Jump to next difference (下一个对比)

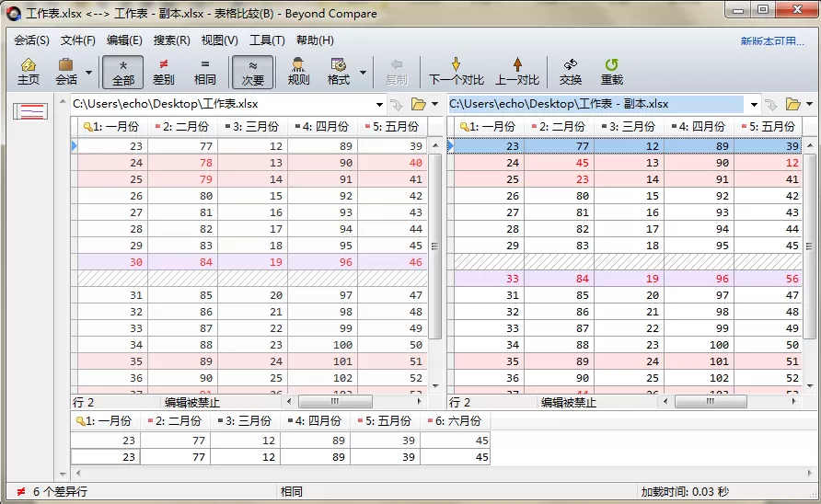pyautogui.click(x=456, y=72)
